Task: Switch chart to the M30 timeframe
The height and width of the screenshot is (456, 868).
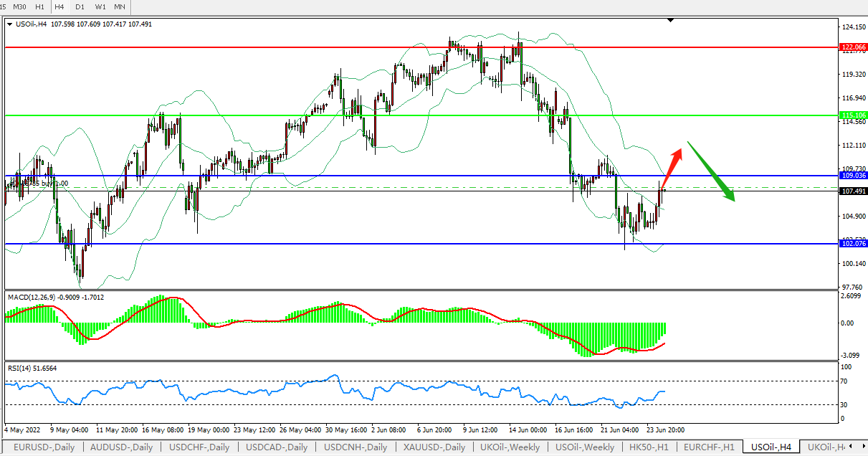Action: click(x=19, y=6)
